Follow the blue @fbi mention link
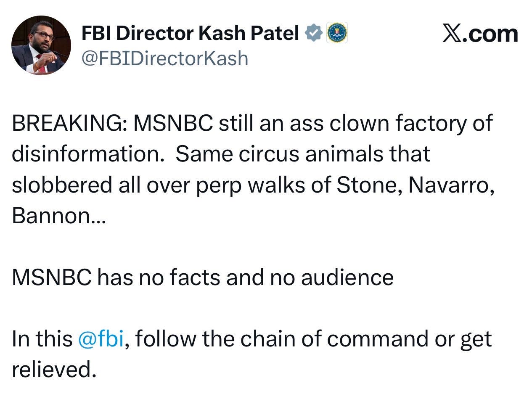This screenshot has width=532, height=399. click(x=101, y=339)
